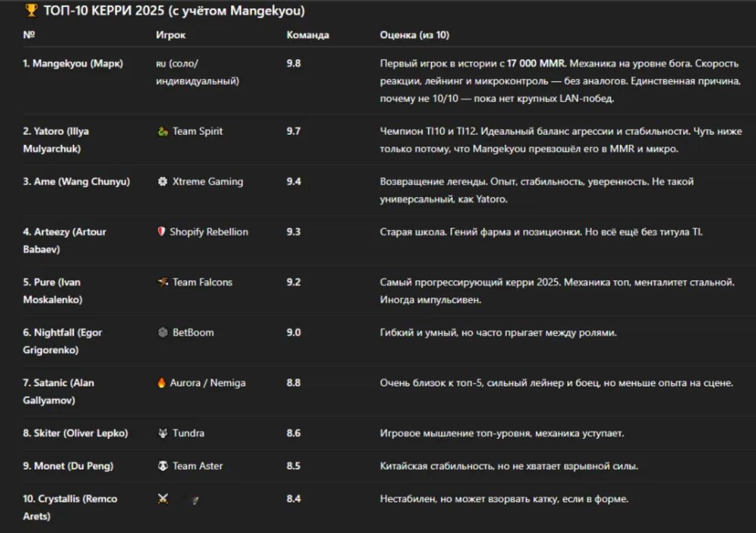Click the 9.4 rating value
This screenshot has width=756, height=533.
[294, 182]
